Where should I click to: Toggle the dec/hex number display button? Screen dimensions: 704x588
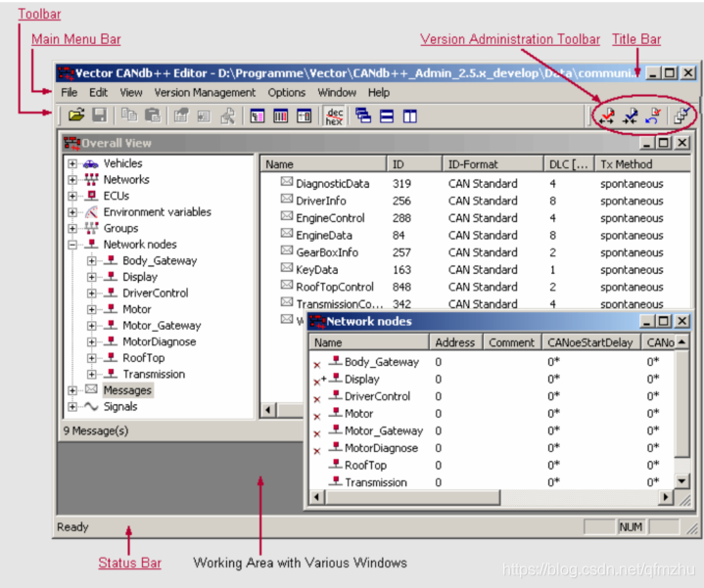[x=335, y=116]
